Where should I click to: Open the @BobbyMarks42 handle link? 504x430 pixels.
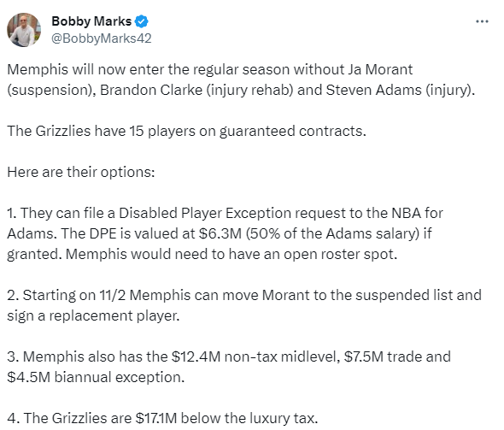(x=102, y=38)
